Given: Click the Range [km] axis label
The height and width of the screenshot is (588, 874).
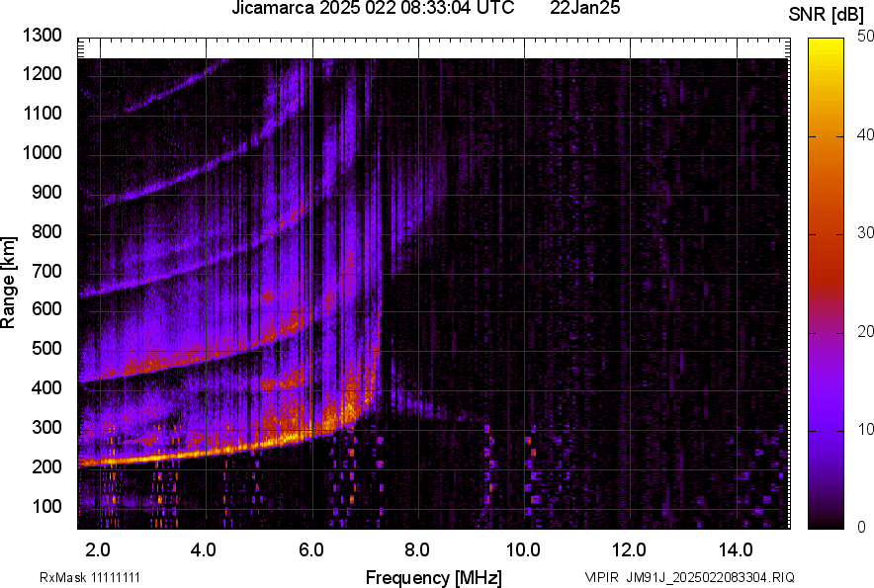Looking at the screenshot, I should (9, 282).
